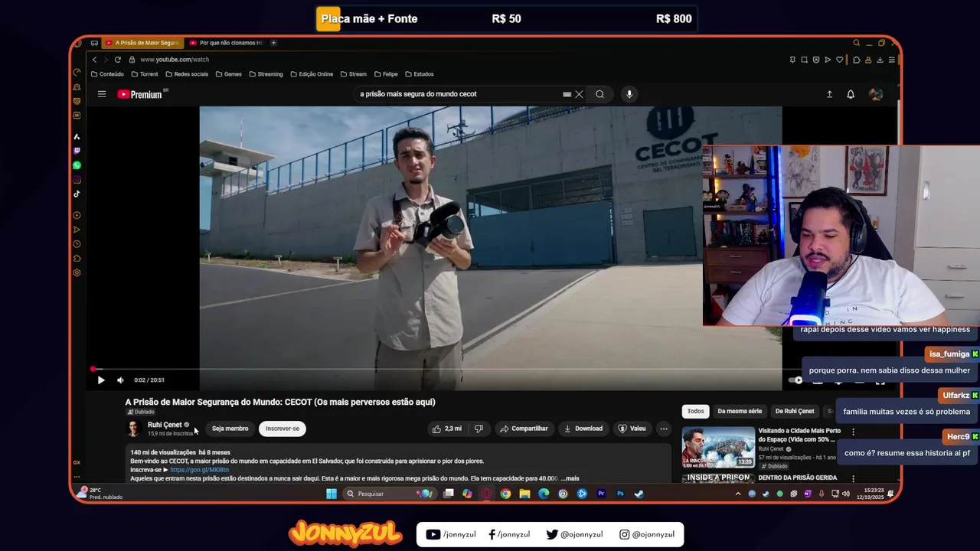The height and width of the screenshot is (551, 980).
Task: Open the Twitch icon in the browser sidebar
Action: 77,151
